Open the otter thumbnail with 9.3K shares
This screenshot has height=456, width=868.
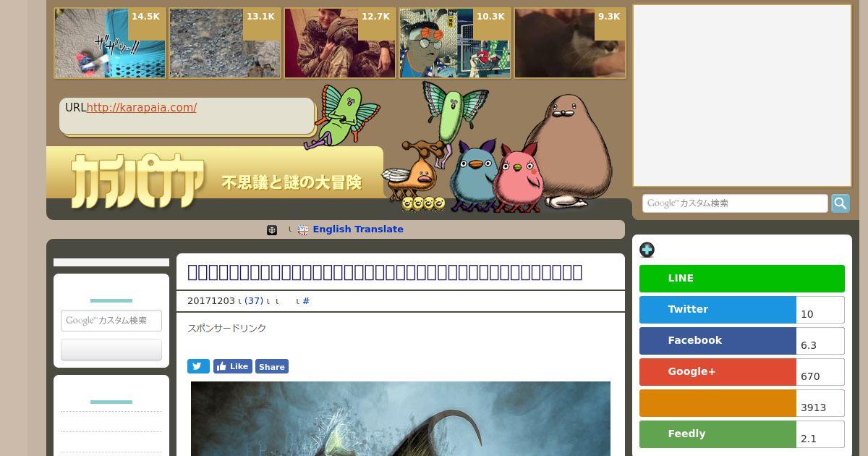570,43
